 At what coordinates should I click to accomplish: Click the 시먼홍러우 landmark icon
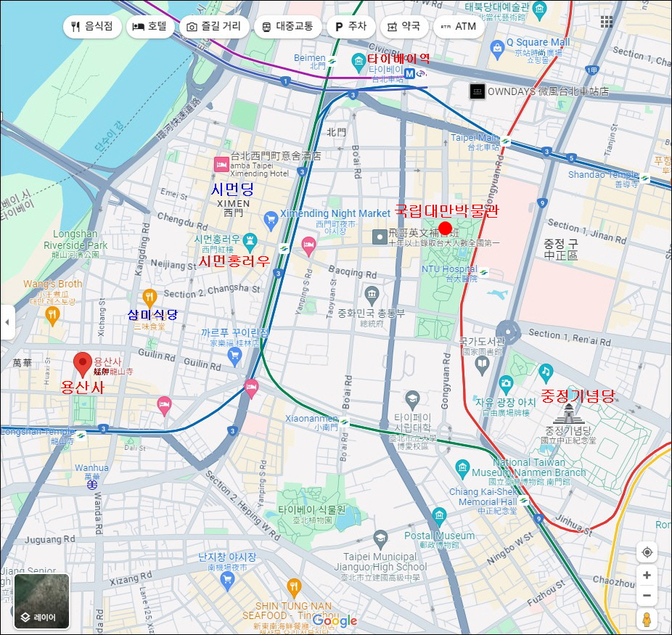pos(250,242)
